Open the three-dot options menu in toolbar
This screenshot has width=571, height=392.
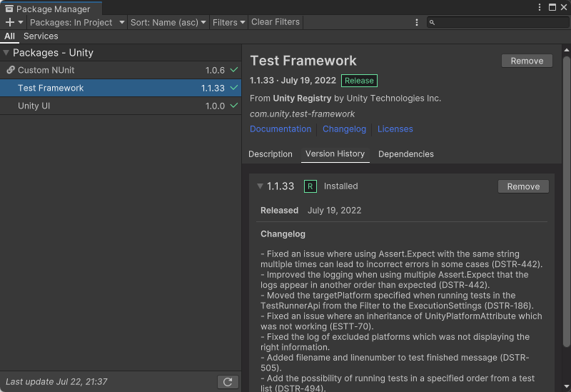(x=417, y=22)
